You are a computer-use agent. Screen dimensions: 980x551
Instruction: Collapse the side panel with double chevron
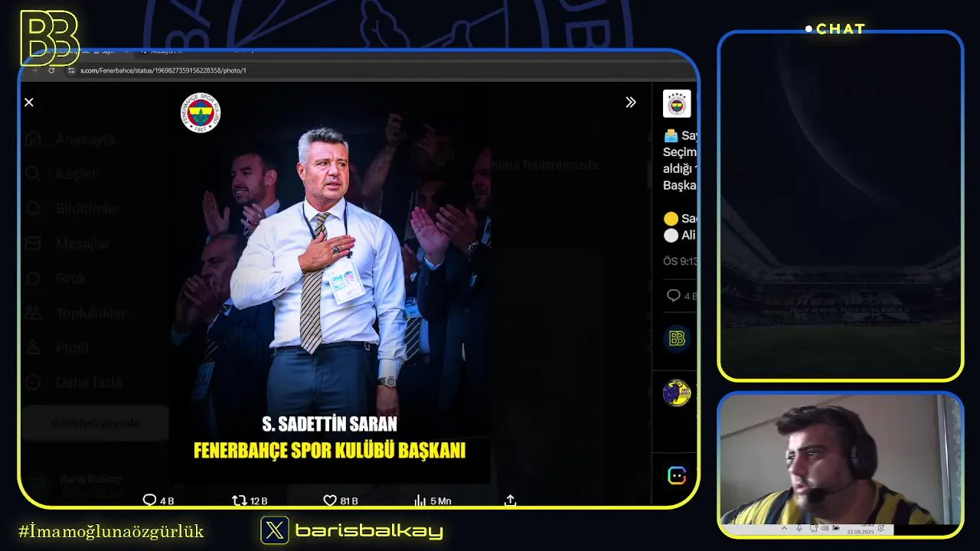(x=630, y=102)
